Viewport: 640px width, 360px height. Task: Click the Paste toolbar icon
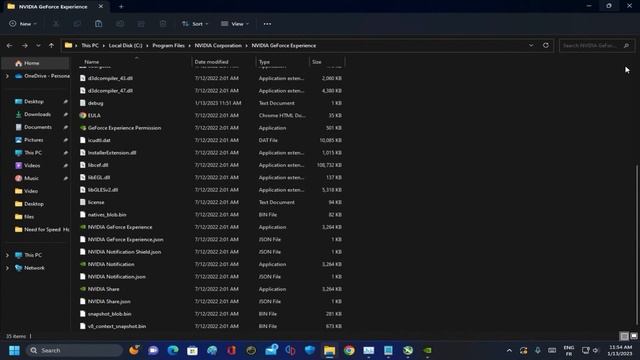coord(98,24)
